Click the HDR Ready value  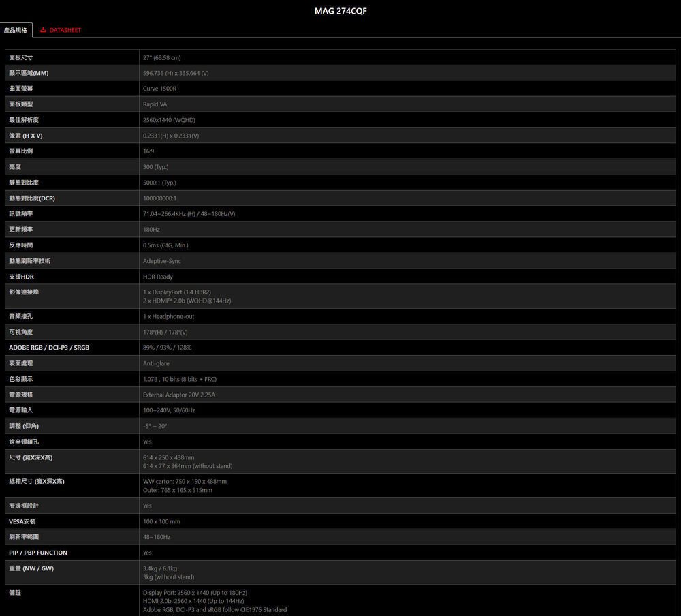(158, 277)
